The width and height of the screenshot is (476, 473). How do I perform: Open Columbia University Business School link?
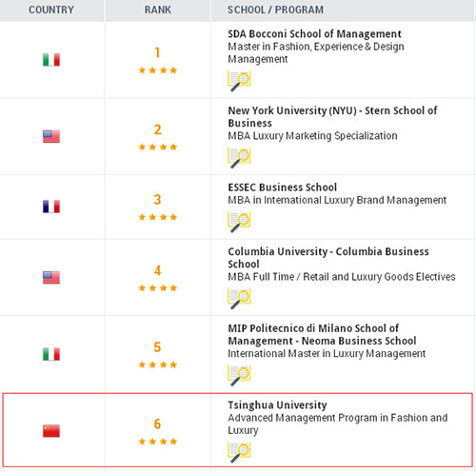328,258
